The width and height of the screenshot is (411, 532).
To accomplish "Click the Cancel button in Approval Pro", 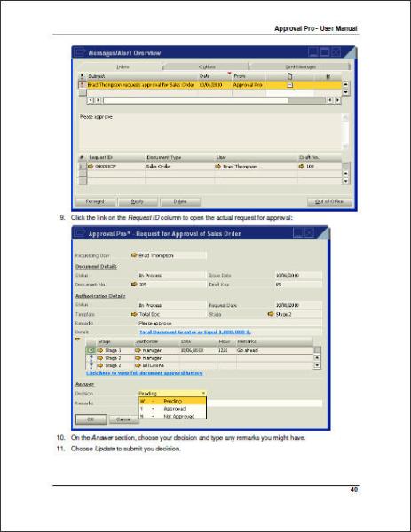I will pos(123,419).
